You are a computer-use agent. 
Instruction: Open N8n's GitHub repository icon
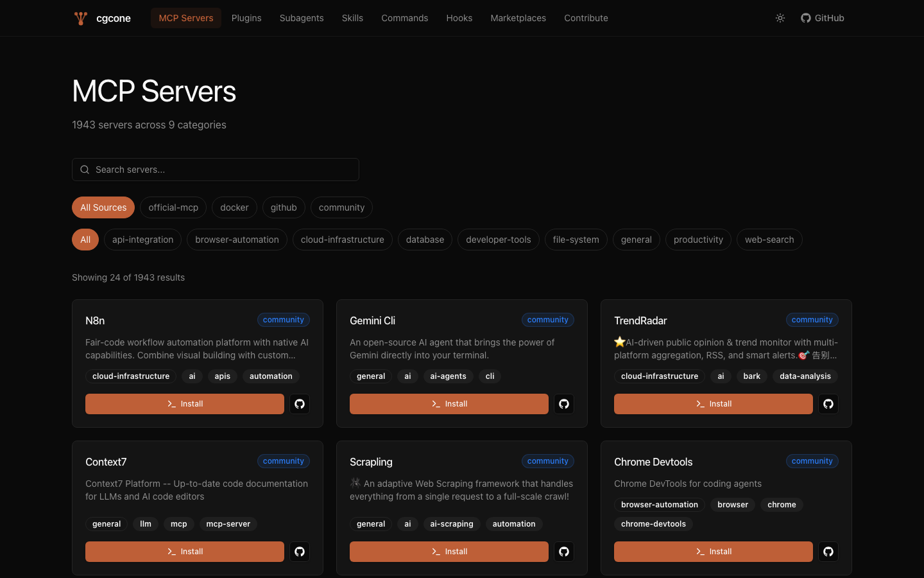coord(300,404)
